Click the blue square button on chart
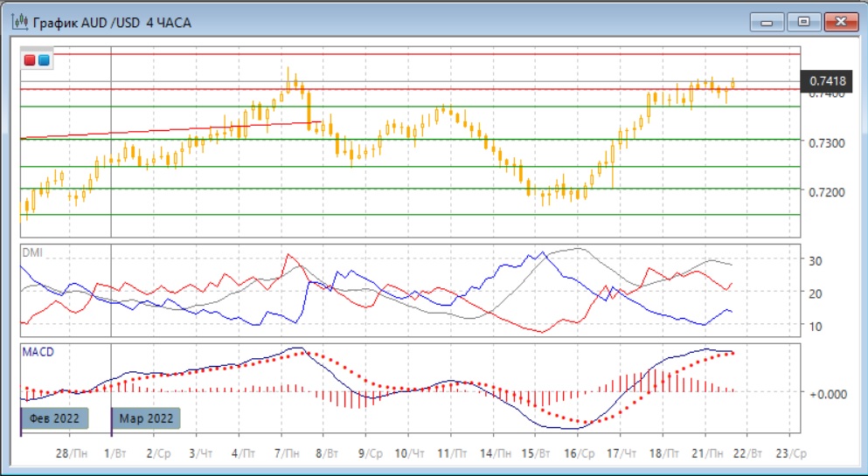868x476 pixels. coord(43,60)
